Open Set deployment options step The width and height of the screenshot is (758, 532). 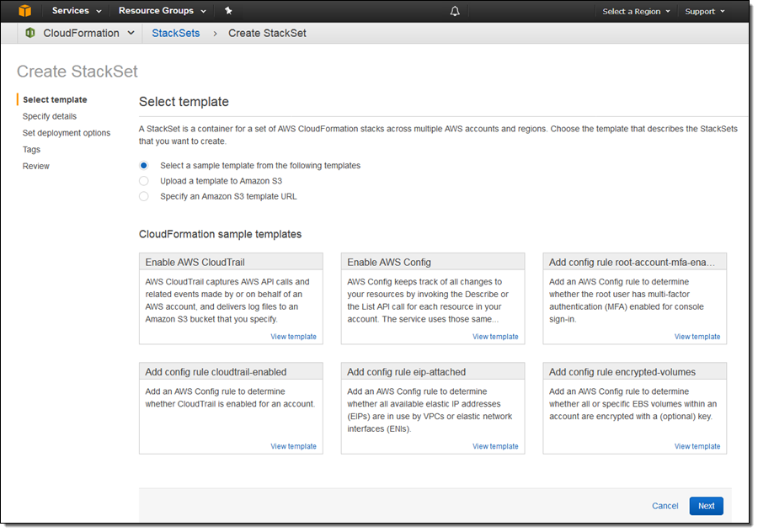click(67, 133)
